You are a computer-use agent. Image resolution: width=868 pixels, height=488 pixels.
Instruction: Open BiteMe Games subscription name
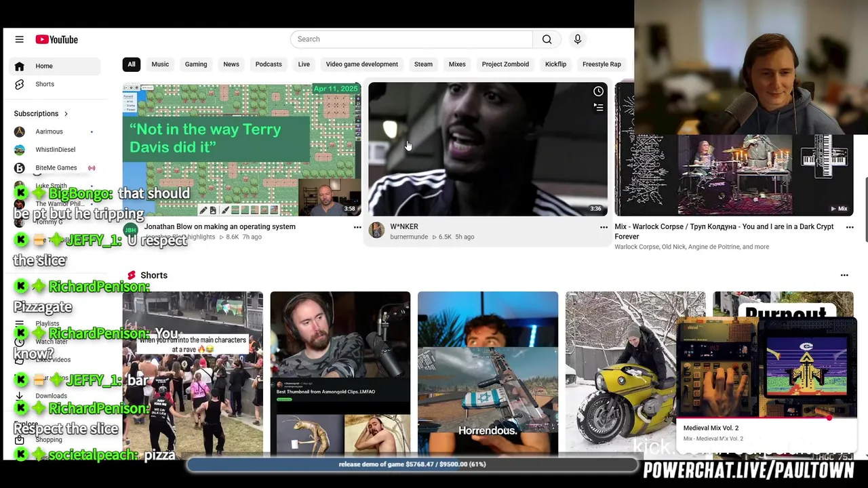tap(56, 167)
